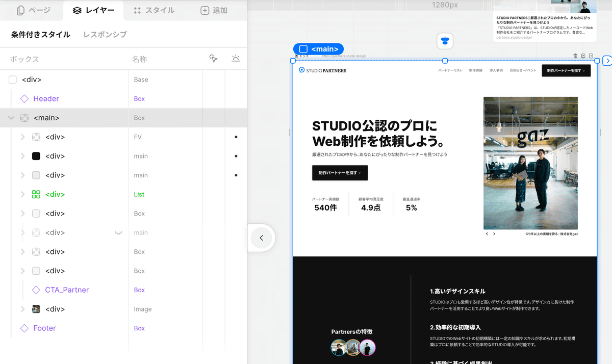The height and width of the screenshot is (364, 612).
Task: Click the next slide arrow under photo
Action: click(494, 234)
